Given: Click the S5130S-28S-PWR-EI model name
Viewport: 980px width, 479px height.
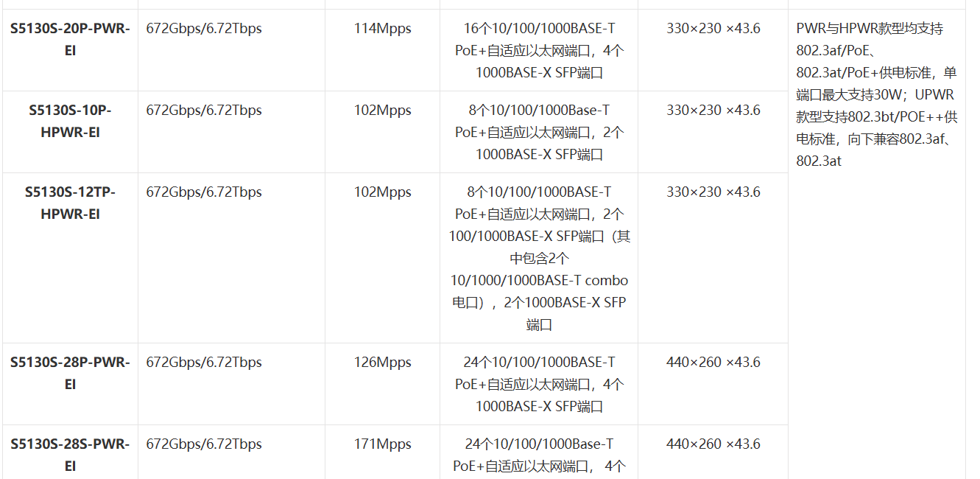Looking at the screenshot, I should click(x=70, y=455).
